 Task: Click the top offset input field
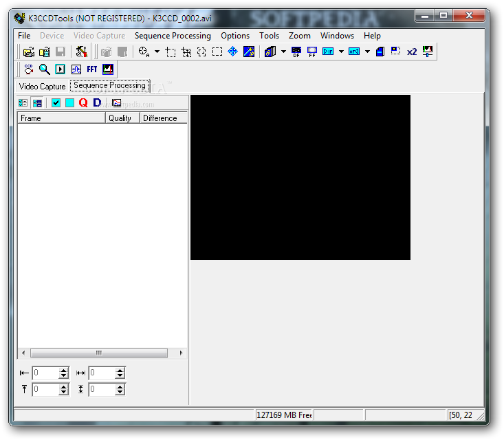tap(45, 390)
